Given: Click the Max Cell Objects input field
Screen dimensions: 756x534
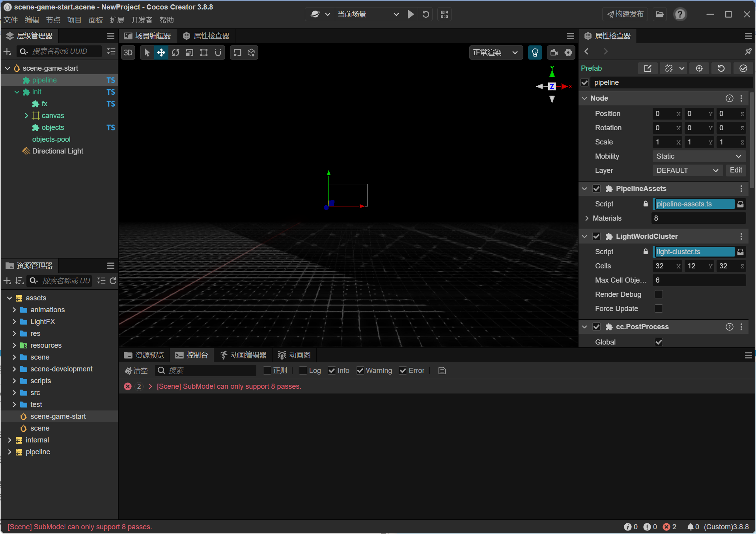Looking at the screenshot, I should click(698, 280).
